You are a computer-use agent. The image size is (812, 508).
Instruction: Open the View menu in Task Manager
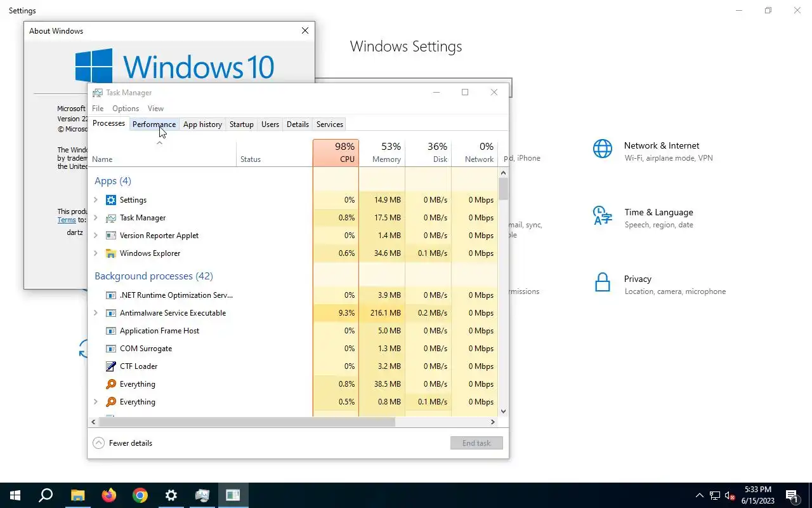155,109
